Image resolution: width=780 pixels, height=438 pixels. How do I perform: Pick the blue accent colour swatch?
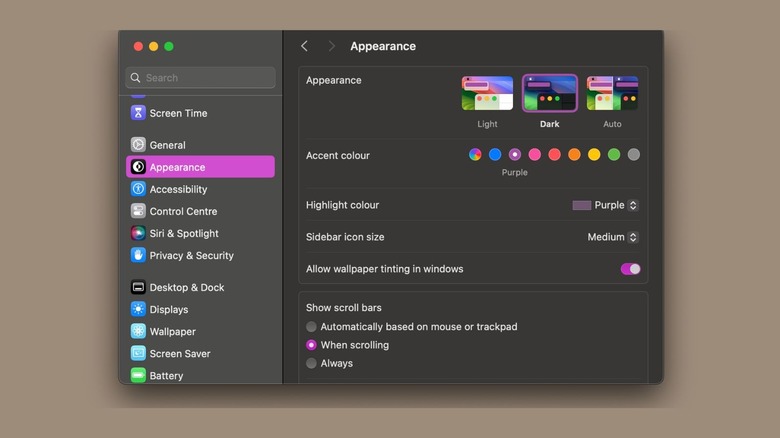point(495,155)
